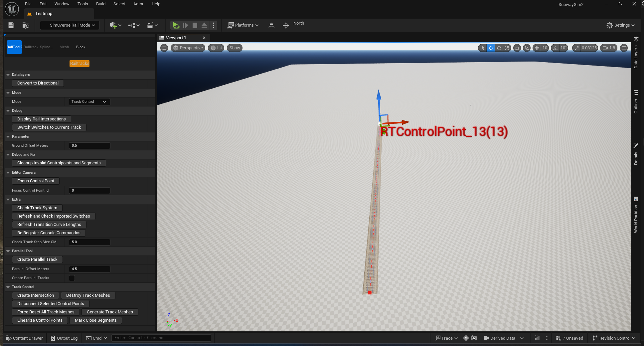Toggle the world/local coordinate system icon
Image resolution: width=644 pixels, height=346 pixels.
click(x=517, y=48)
